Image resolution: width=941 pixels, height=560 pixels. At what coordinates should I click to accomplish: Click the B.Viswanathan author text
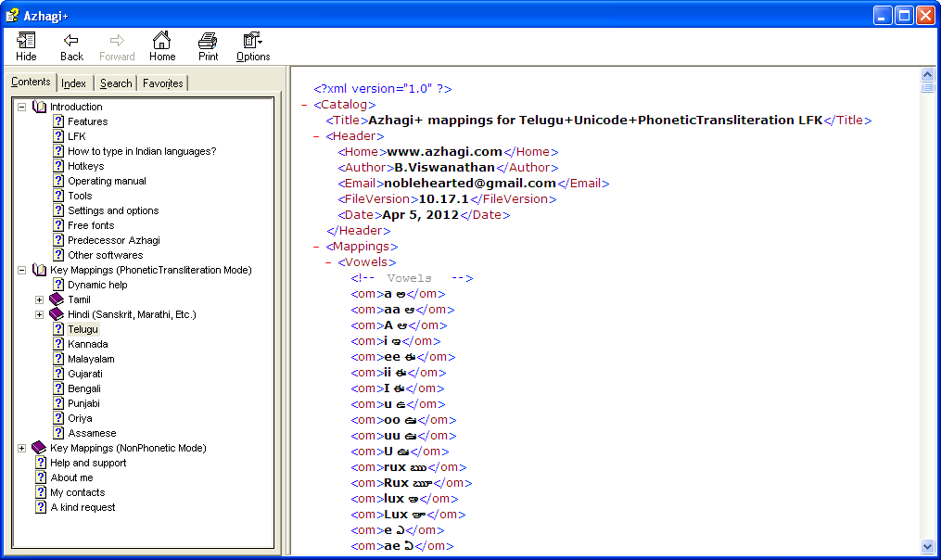click(x=445, y=168)
